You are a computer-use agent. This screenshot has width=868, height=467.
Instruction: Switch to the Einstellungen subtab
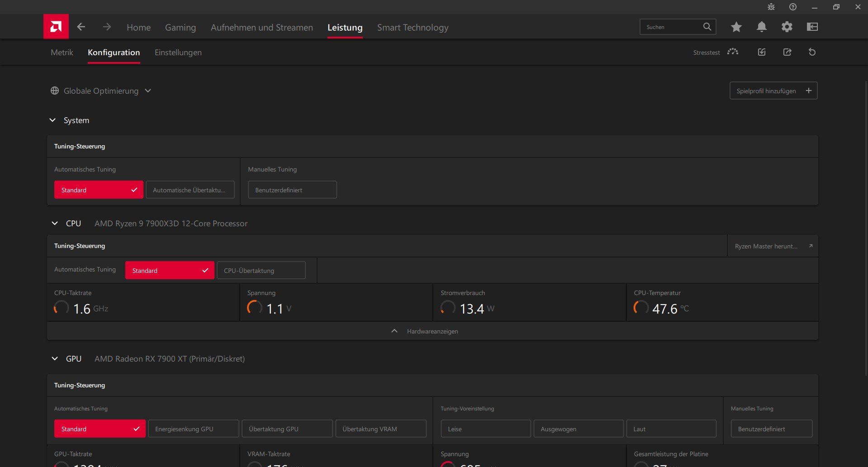pos(178,52)
